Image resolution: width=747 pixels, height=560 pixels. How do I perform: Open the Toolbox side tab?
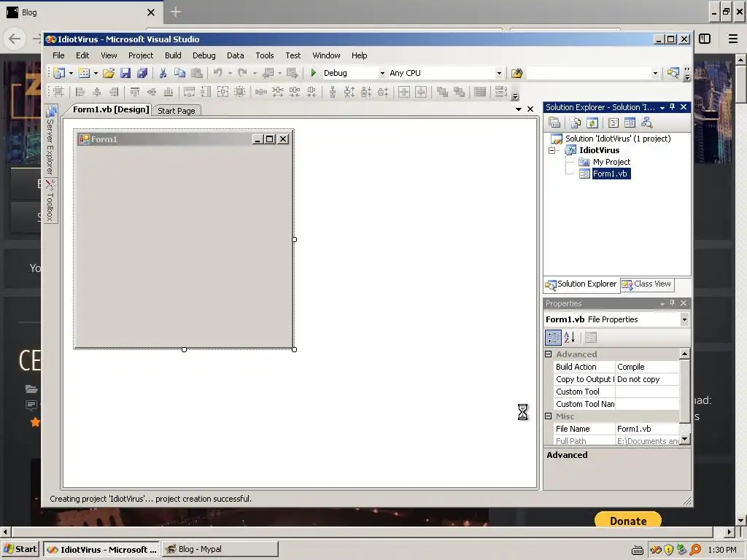[x=50, y=201]
